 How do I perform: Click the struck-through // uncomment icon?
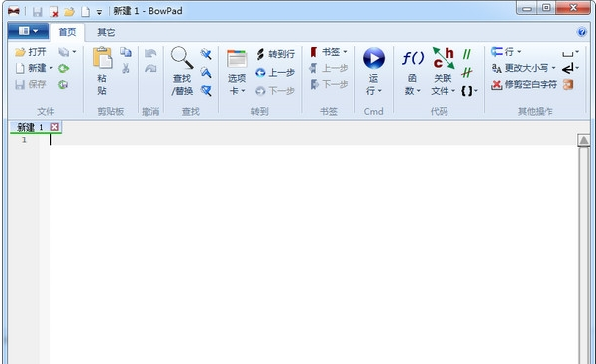(x=467, y=72)
